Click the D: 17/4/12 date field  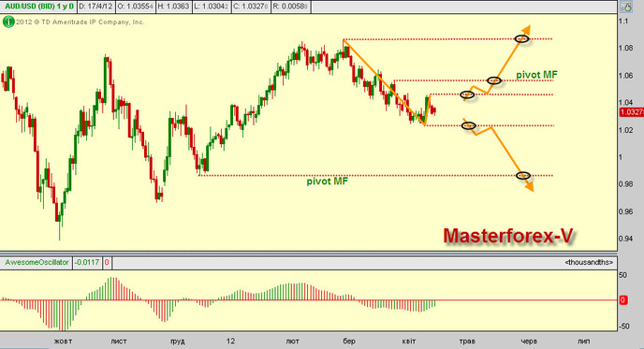[95, 7]
